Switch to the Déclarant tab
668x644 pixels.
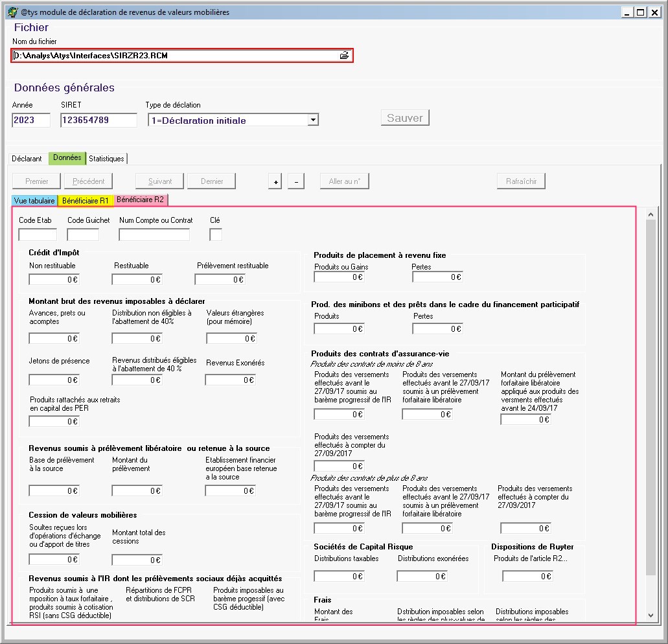(27, 158)
